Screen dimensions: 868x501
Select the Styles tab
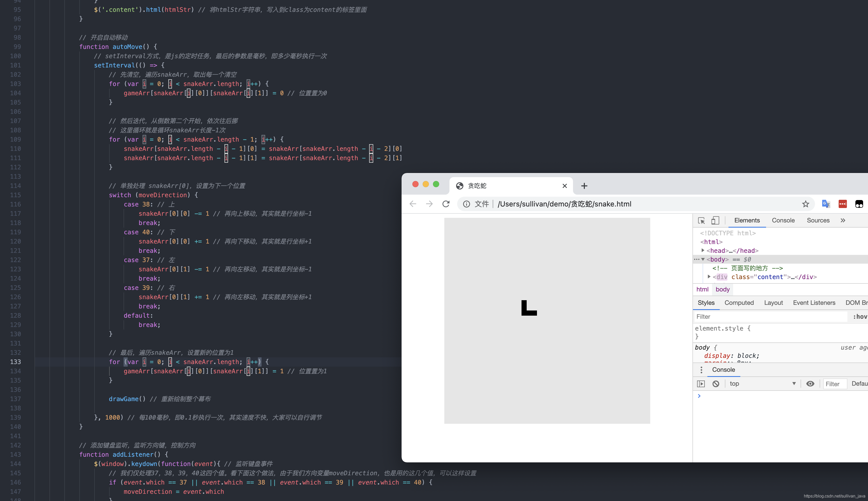pyautogui.click(x=706, y=303)
